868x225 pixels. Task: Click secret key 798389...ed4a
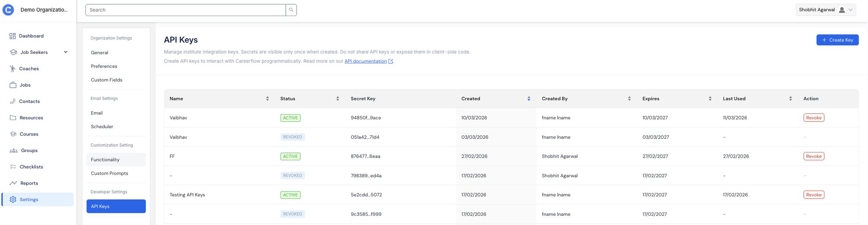(x=366, y=175)
